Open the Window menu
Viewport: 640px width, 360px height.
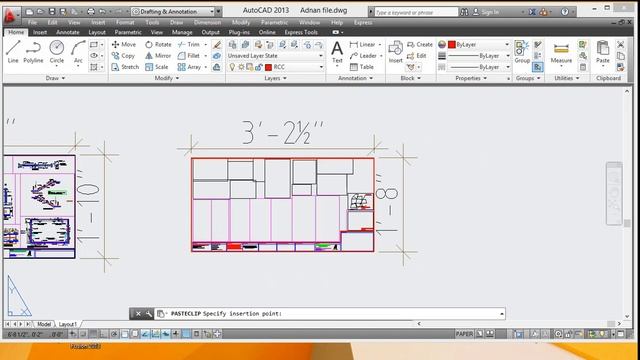(309, 22)
